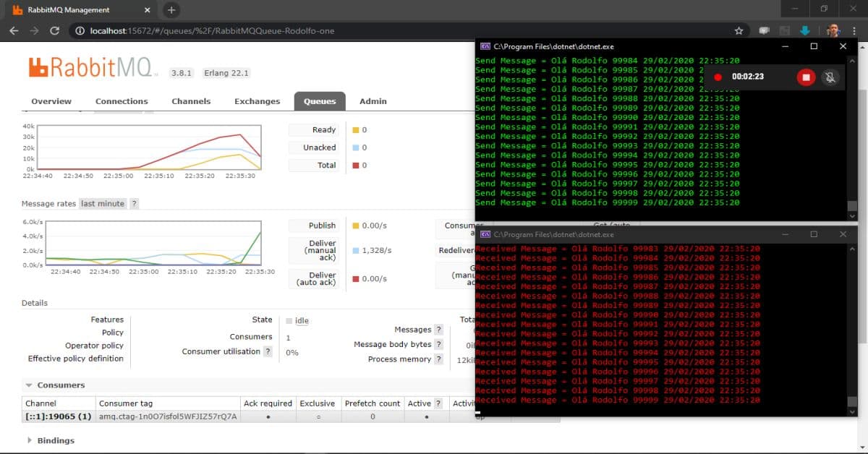Switch to the Connections tab

pos(122,101)
